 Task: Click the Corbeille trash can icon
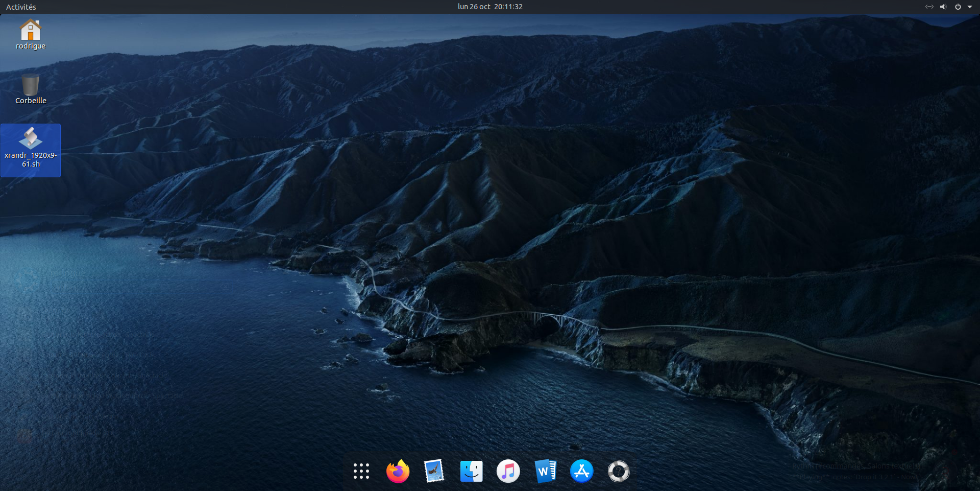pyautogui.click(x=31, y=84)
